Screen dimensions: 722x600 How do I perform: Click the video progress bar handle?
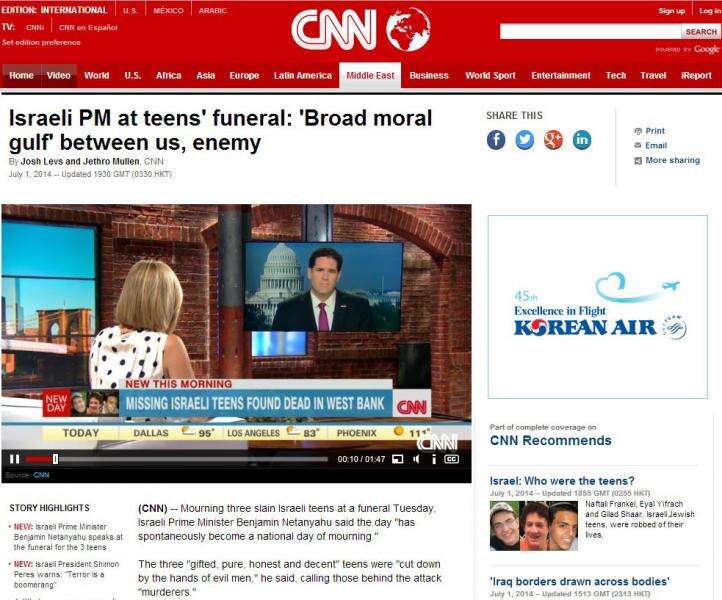pos(55,459)
